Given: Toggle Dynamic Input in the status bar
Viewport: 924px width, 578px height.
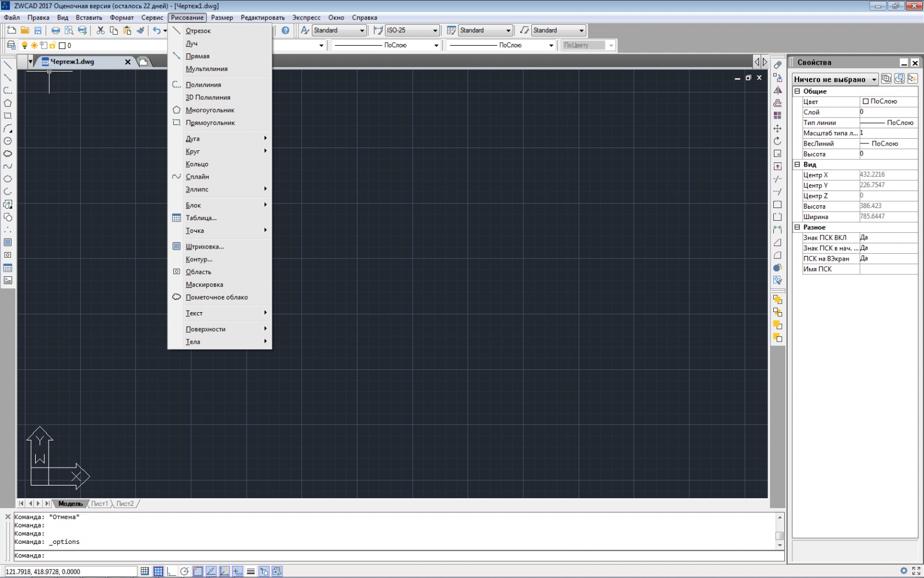Looking at the screenshot, I should (237, 571).
